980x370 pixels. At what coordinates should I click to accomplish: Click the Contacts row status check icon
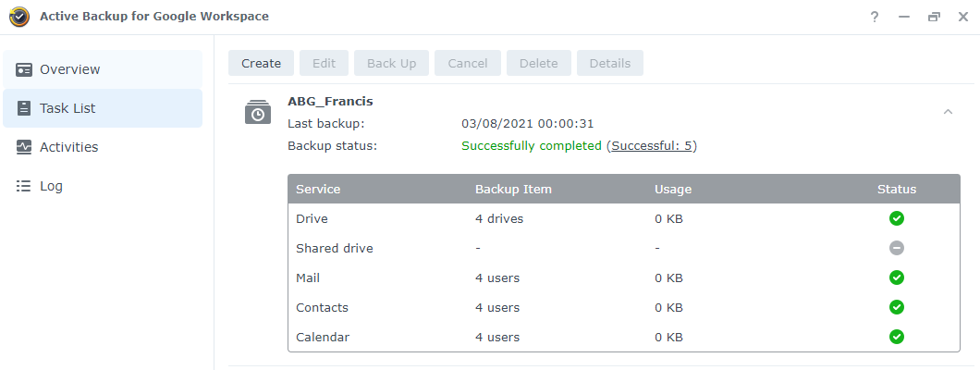point(897,307)
